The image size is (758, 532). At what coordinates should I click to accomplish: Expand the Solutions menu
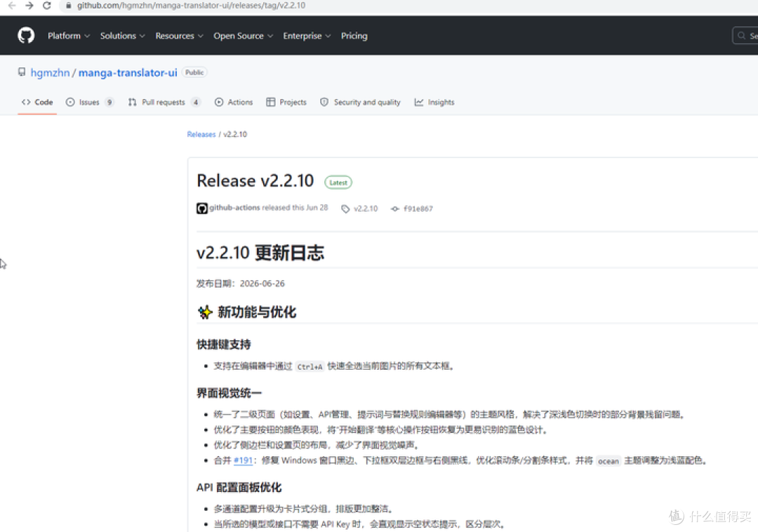(122, 36)
